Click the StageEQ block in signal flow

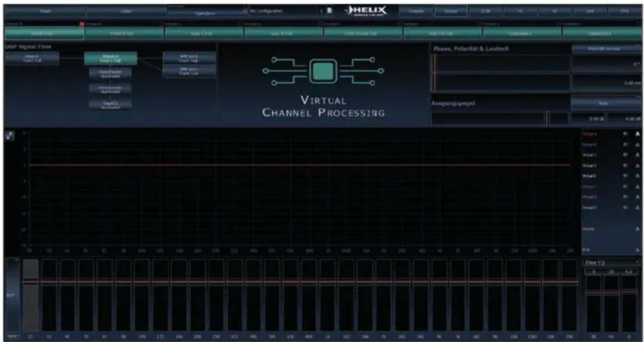(110, 104)
